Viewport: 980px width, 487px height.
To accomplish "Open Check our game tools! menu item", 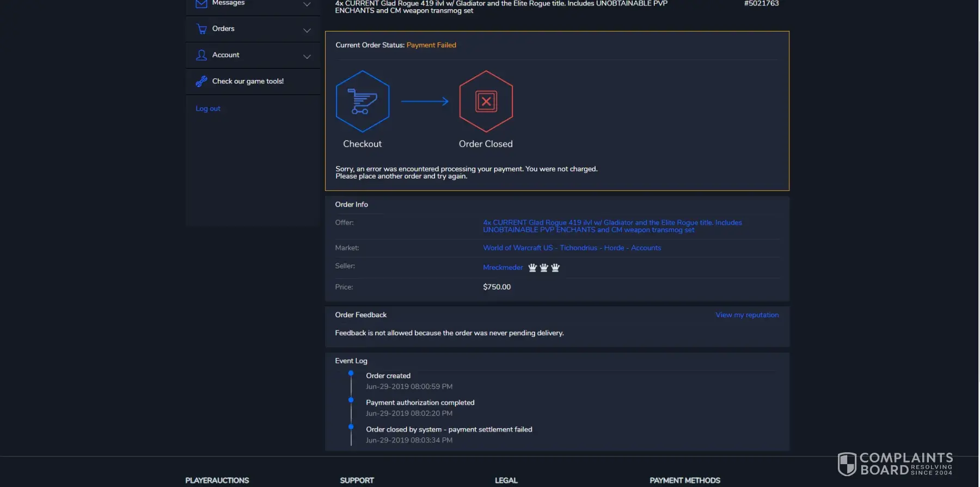I will (248, 82).
